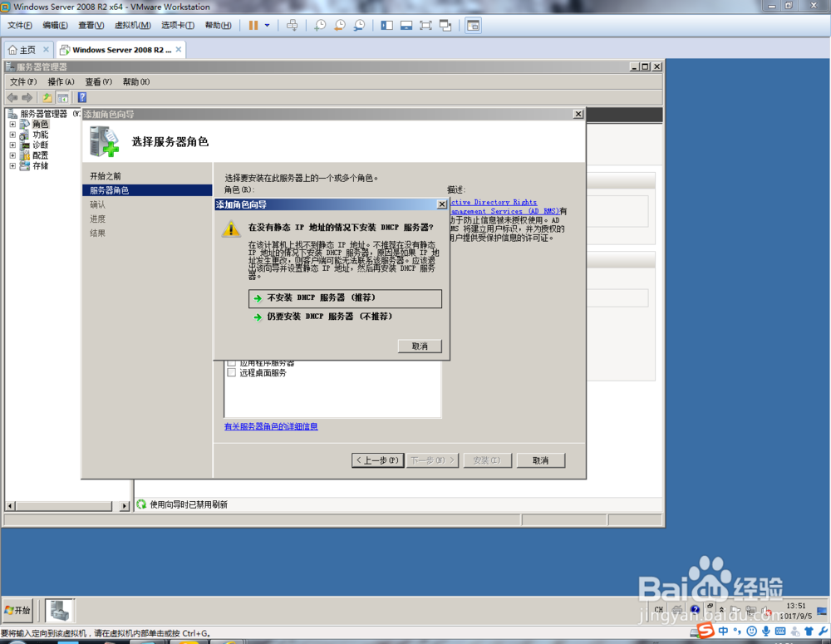Expand the 诊断 tree node
Image resolution: width=831 pixels, height=644 pixels.
click(x=12, y=145)
